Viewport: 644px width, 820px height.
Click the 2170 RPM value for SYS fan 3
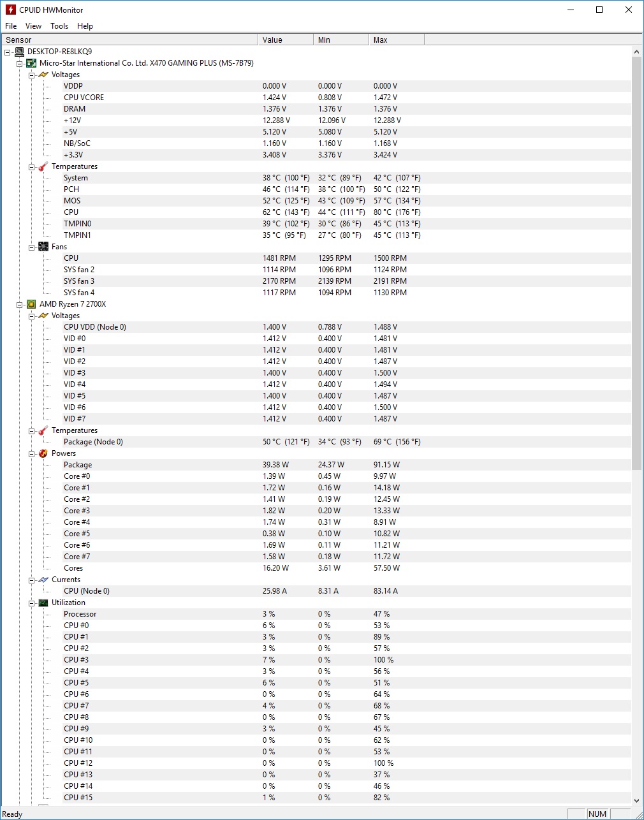pos(279,281)
